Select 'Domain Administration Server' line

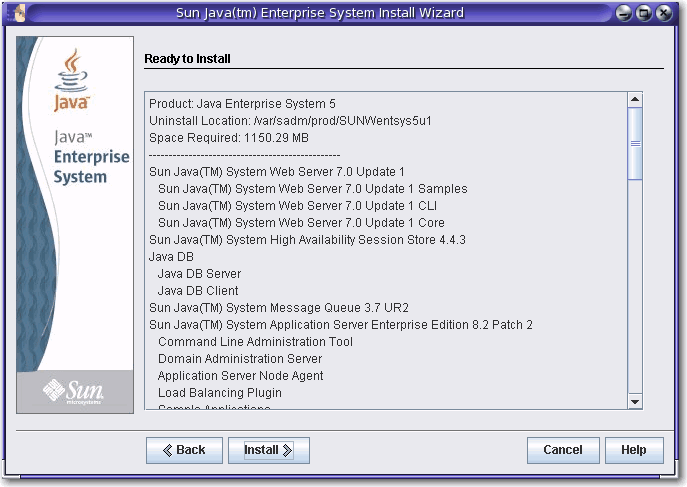(x=240, y=359)
